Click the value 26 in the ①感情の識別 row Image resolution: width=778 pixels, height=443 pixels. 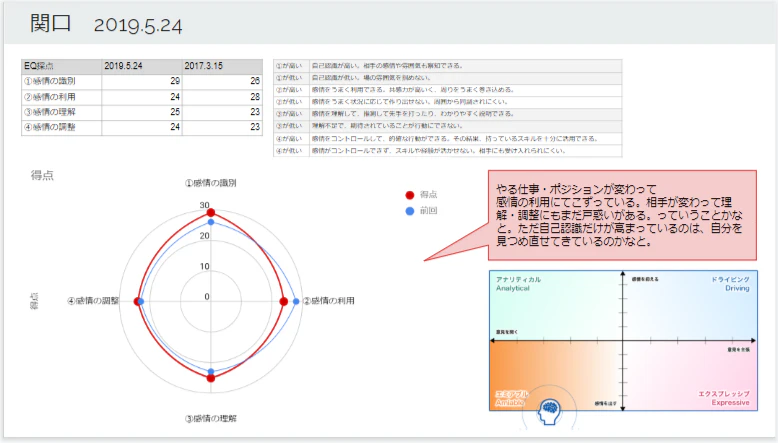point(255,81)
